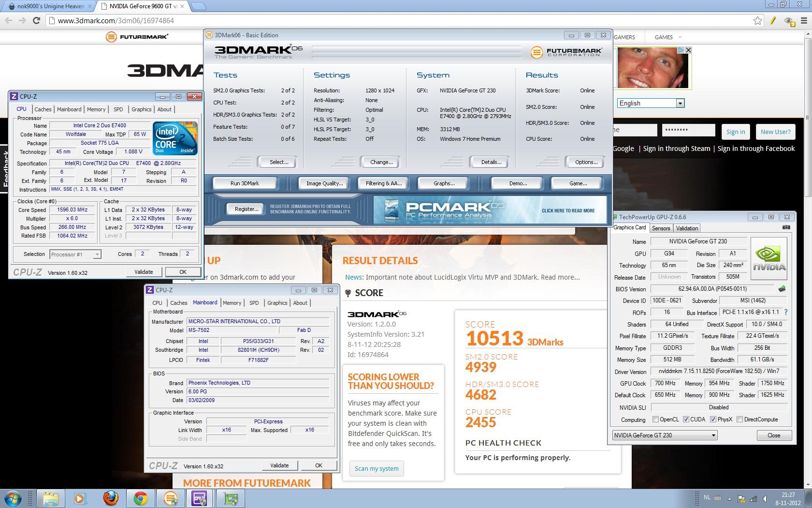Switch to the Sensors tab in GPU-Z
This screenshot has height=508, width=812.
(661, 228)
